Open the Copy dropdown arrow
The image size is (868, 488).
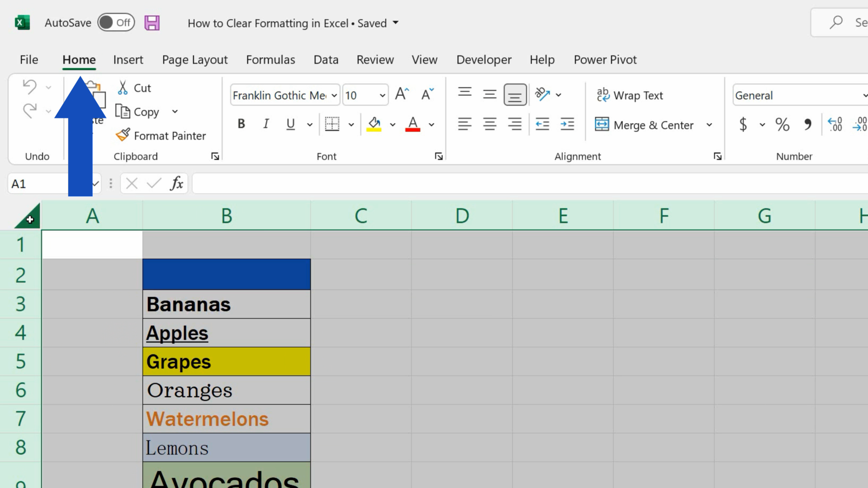[175, 112]
